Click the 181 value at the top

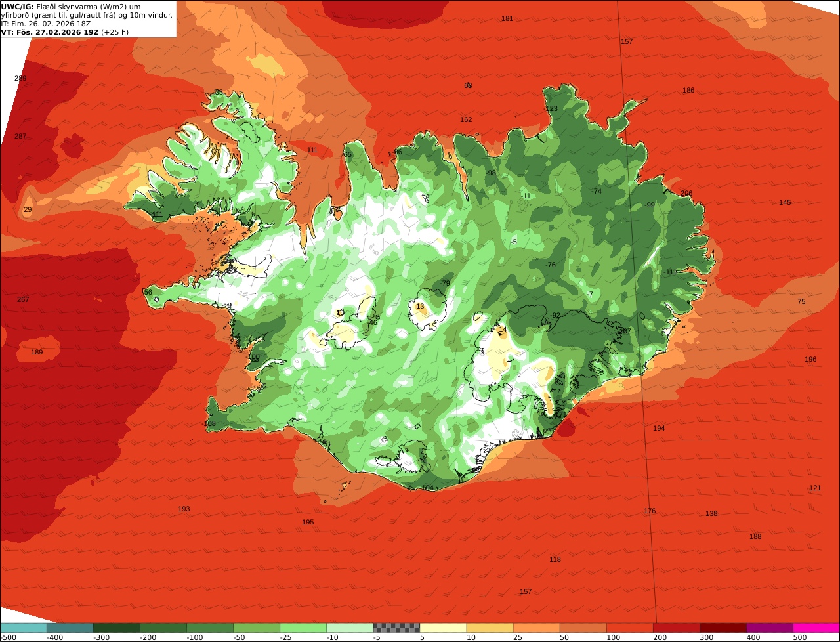(507, 18)
